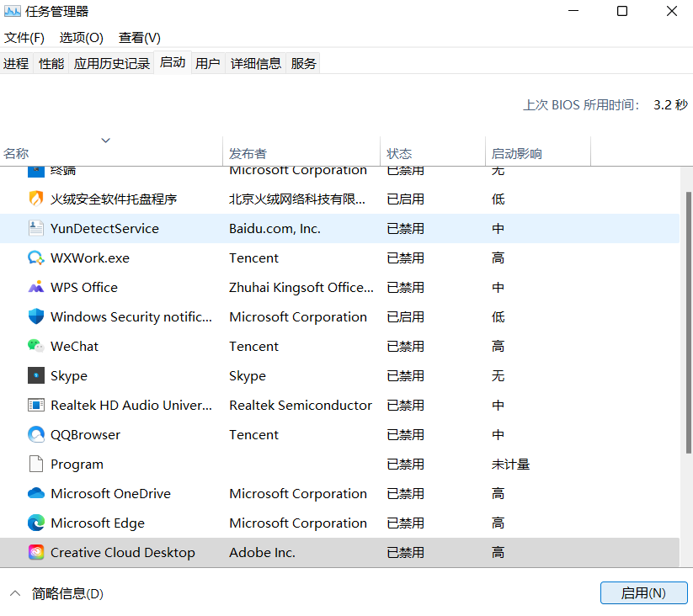Select the QQBrowser row name
Viewport: 693px width, 616px height.
point(85,435)
